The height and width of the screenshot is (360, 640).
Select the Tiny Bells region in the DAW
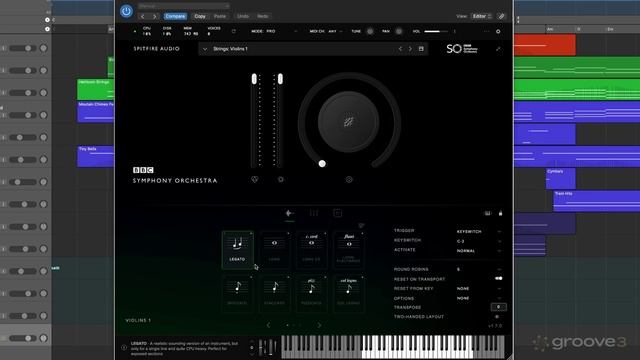coord(96,156)
